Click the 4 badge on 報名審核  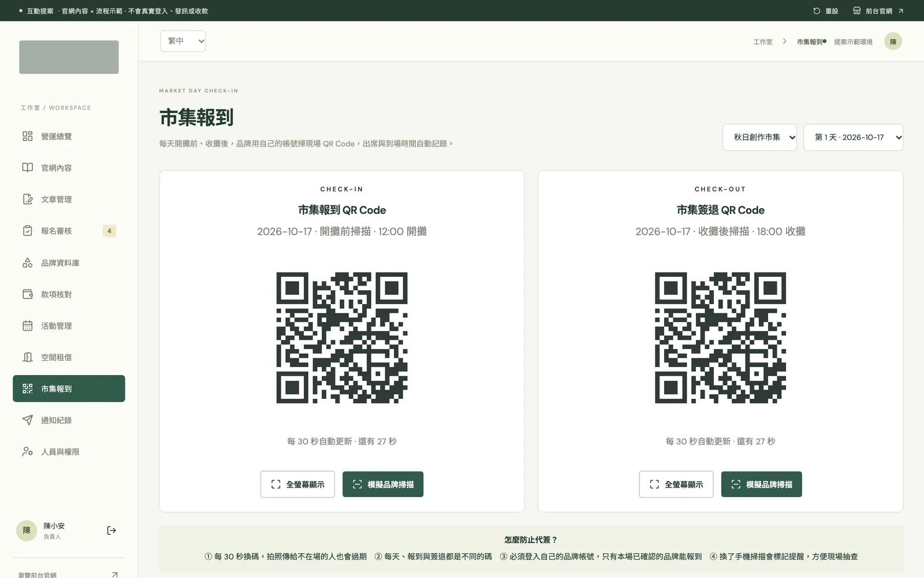pyautogui.click(x=109, y=231)
